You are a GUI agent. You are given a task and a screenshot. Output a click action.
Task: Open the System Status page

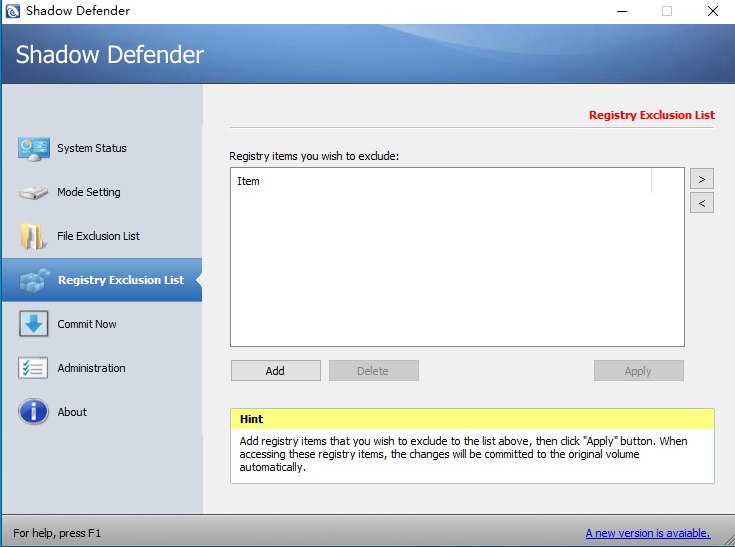tap(102, 148)
